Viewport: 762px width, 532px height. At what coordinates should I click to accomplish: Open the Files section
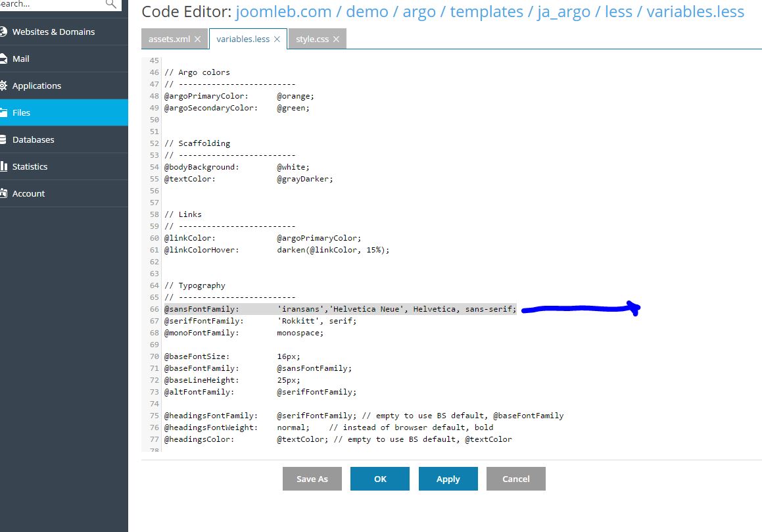64,112
